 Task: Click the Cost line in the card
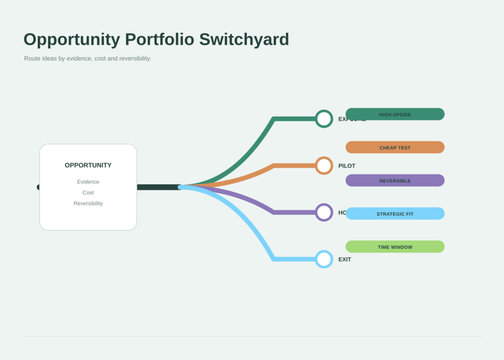(x=88, y=193)
